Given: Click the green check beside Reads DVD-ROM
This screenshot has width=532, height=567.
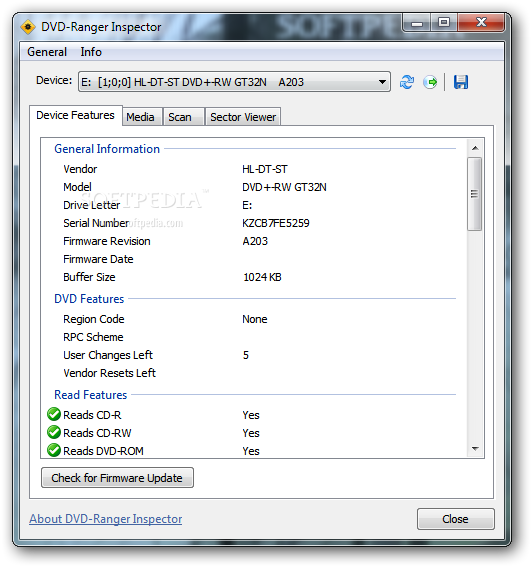Looking at the screenshot, I should [x=54, y=451].
